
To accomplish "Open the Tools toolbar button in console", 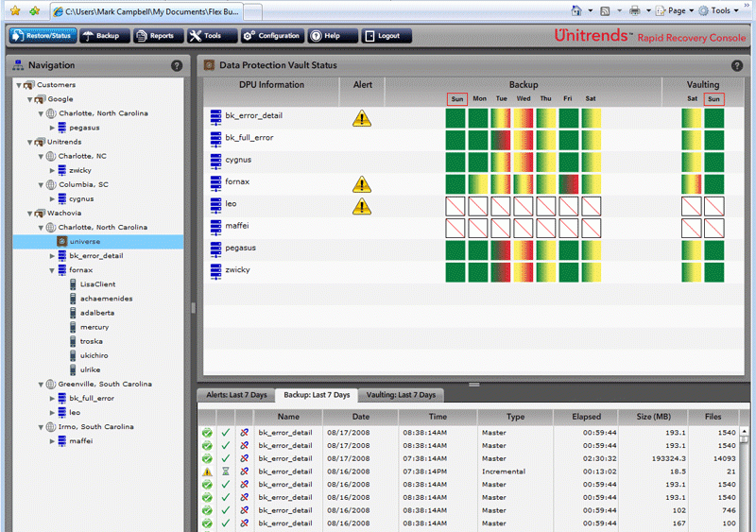I will click(212, 36).
